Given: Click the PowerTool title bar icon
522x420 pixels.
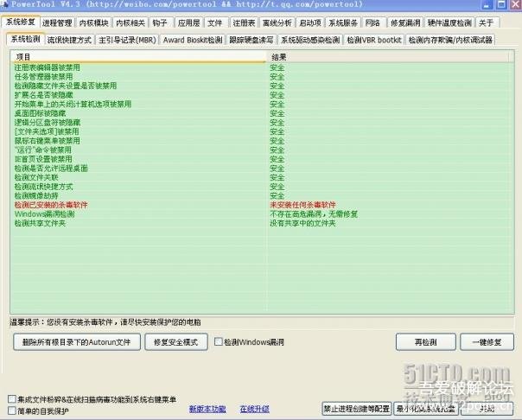Looking at the screenshot, I should pos(4,4).
